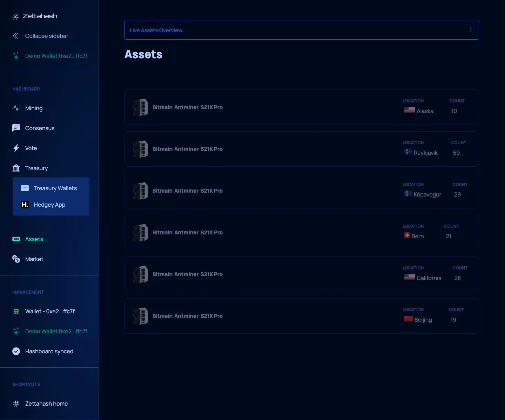Click the Beijing row Antminer image

tap(140, 316)
